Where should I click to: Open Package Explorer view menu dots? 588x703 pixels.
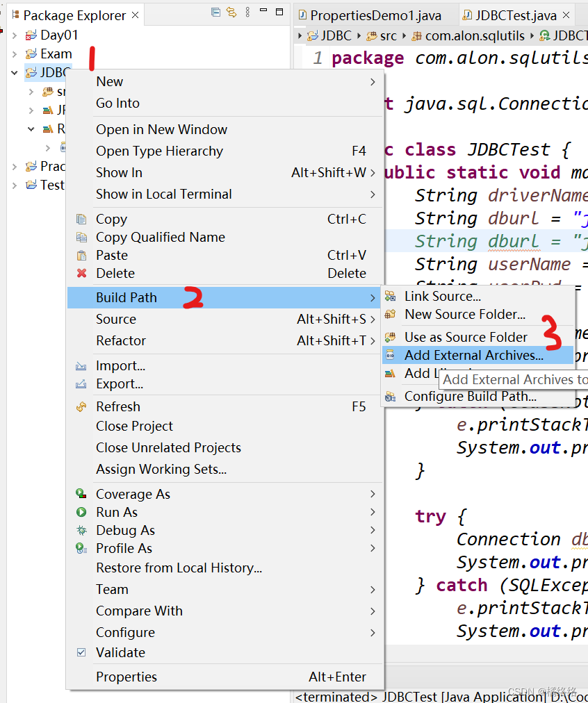pos(247,12)
